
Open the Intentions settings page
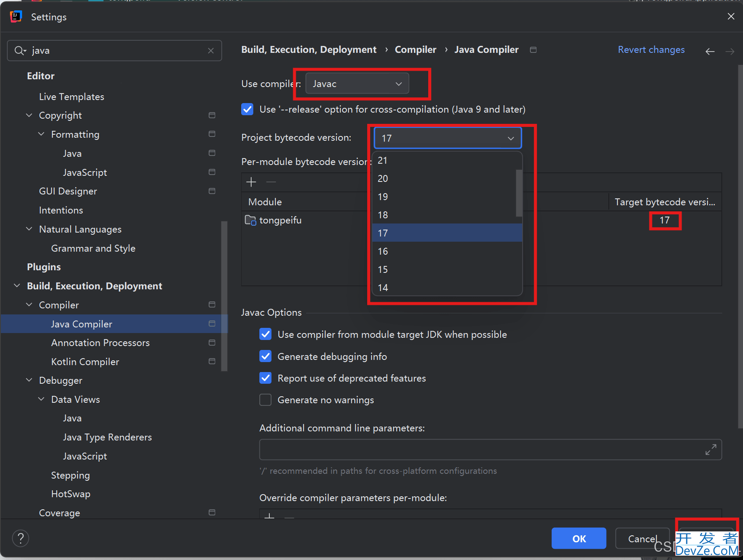(61, 210)
